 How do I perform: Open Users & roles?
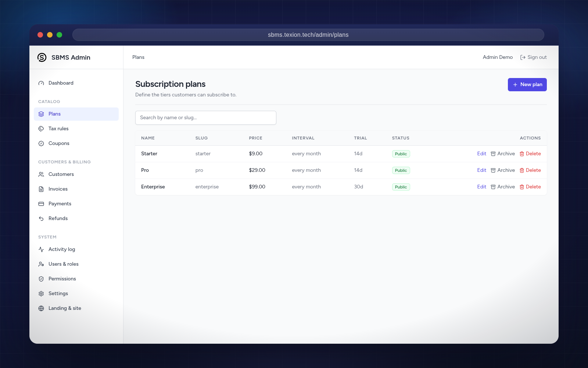(x=76, y=264)
